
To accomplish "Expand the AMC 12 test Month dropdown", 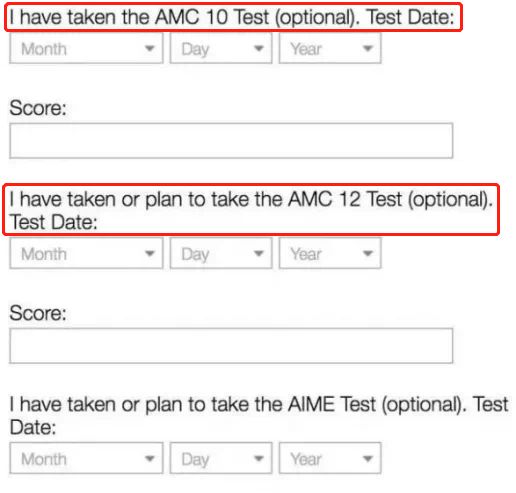I will 86,253.
